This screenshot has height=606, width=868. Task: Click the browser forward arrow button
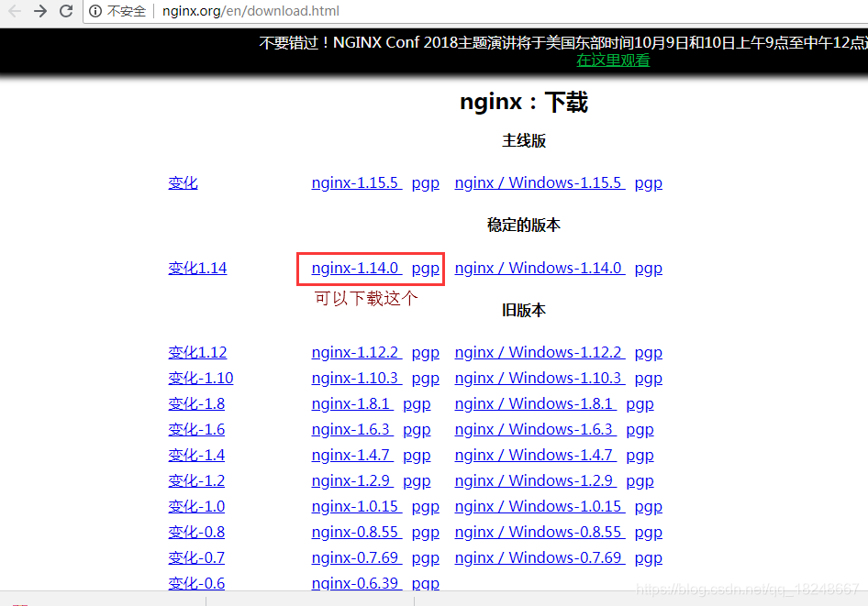point(39,11)
